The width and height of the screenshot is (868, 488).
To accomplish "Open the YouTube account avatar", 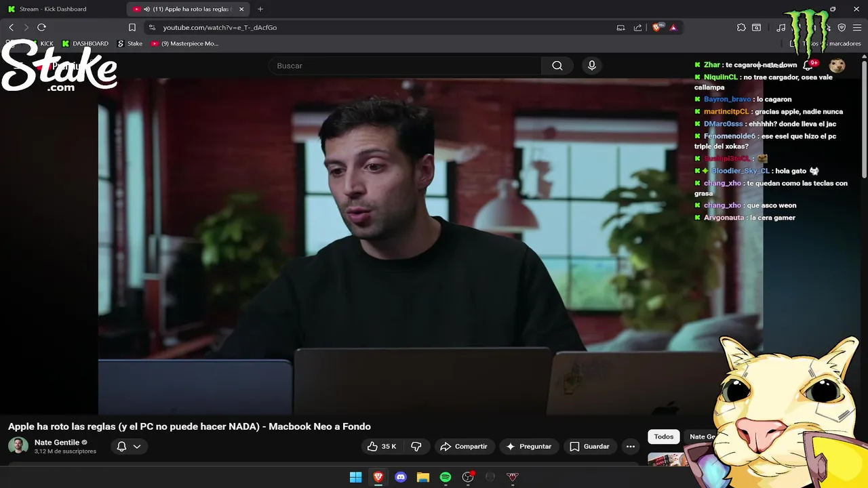I will pos(837,66).
